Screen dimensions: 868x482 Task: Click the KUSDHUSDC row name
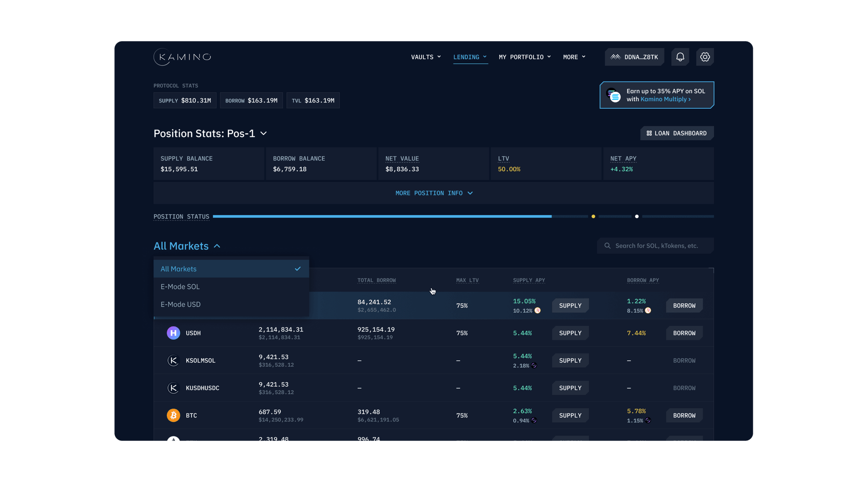click(202, 388)
